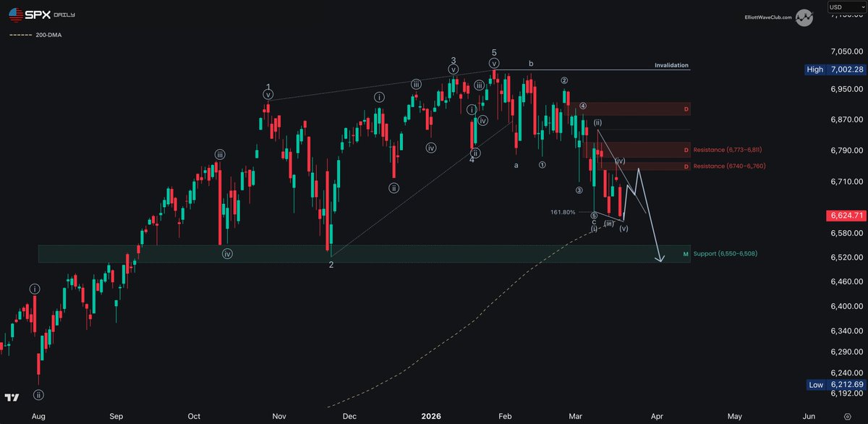868x424 pixels.
Task: Click the Oct label on time axis
Action: (x=193, y=417)
